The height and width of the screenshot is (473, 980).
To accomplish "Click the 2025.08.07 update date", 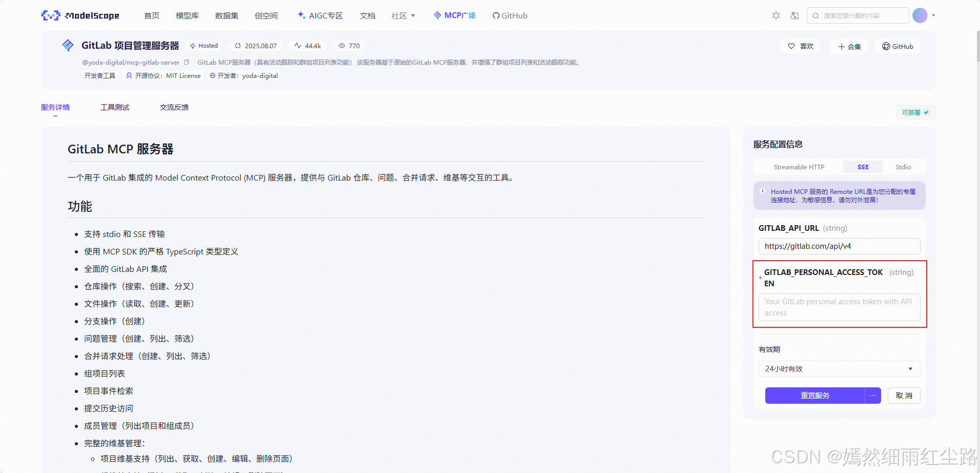I will coord(256,46).
